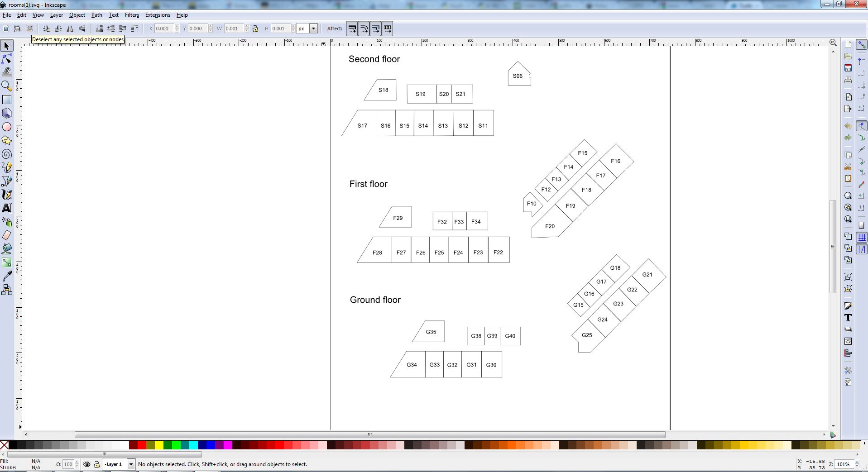
Task: Open the XML editor icon
Action: pos(848,341)
